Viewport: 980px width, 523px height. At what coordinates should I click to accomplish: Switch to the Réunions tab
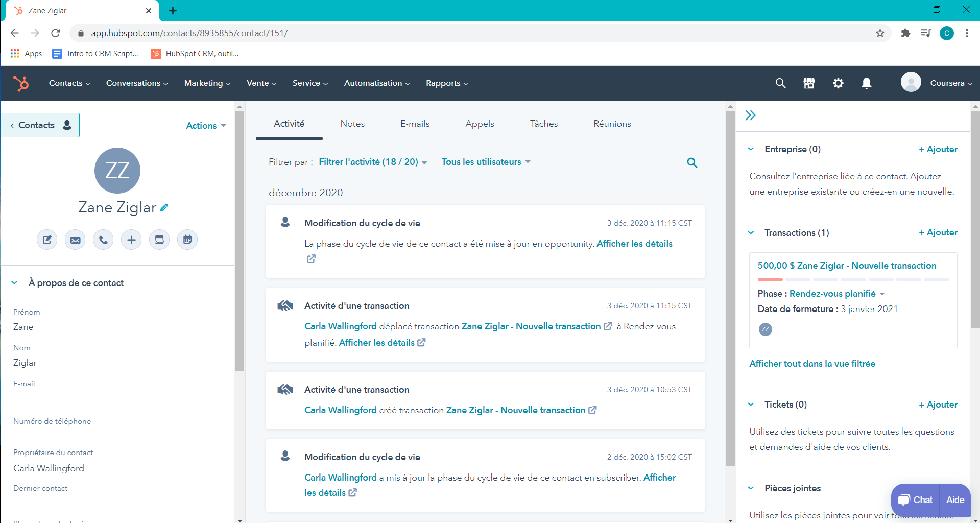(x=612, y=124)
